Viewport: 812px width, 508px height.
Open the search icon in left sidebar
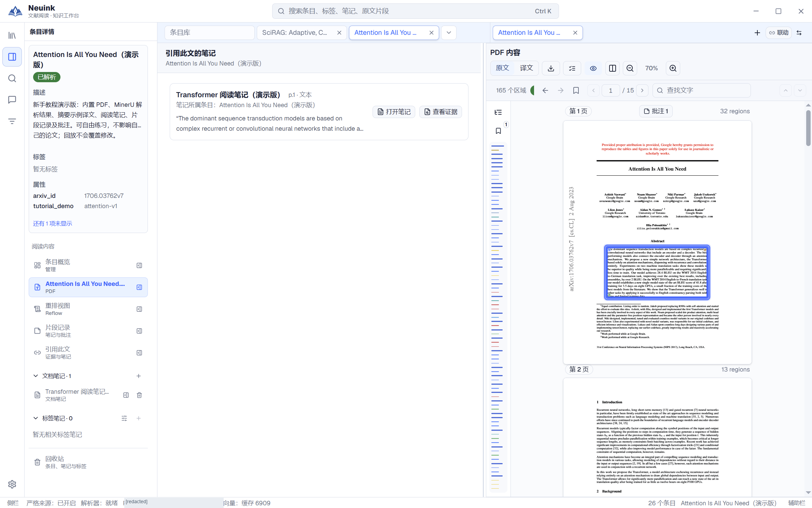point(12,78)
